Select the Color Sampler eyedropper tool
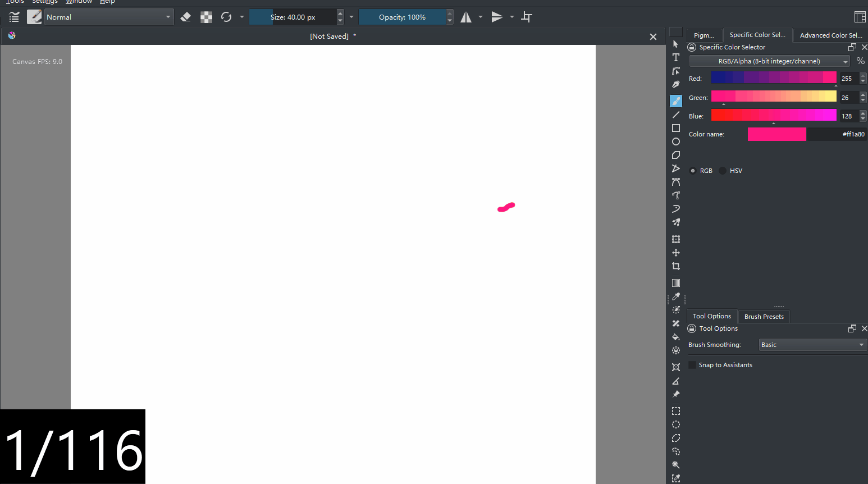 click(x=676, y=296)
